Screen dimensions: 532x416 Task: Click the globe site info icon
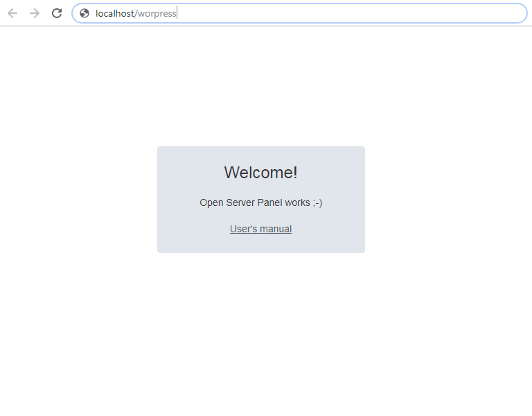coord(84,13)
